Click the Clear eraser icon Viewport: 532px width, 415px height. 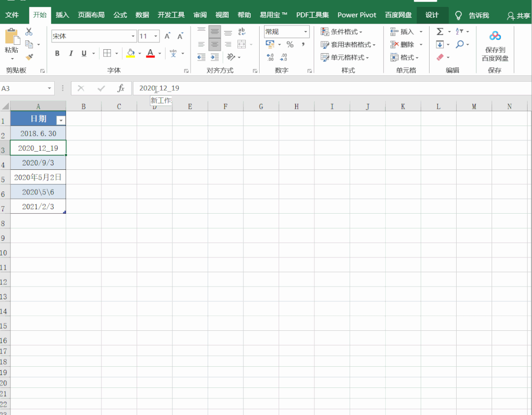(x=440, y=57)
